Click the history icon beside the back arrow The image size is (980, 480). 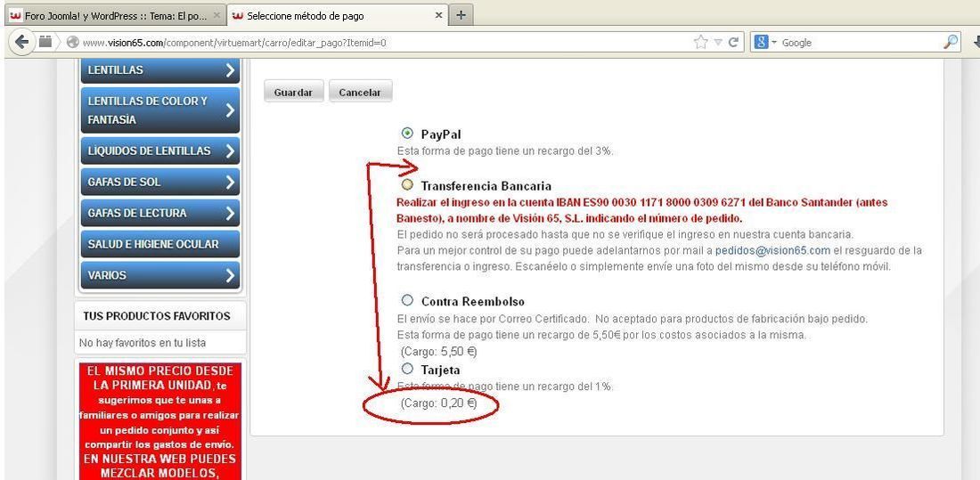pos(45,42)
